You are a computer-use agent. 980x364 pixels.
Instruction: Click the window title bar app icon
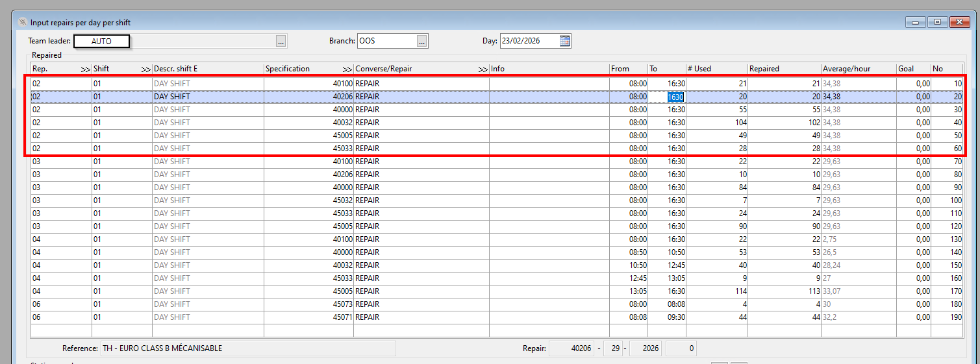(x=23, y=22)
